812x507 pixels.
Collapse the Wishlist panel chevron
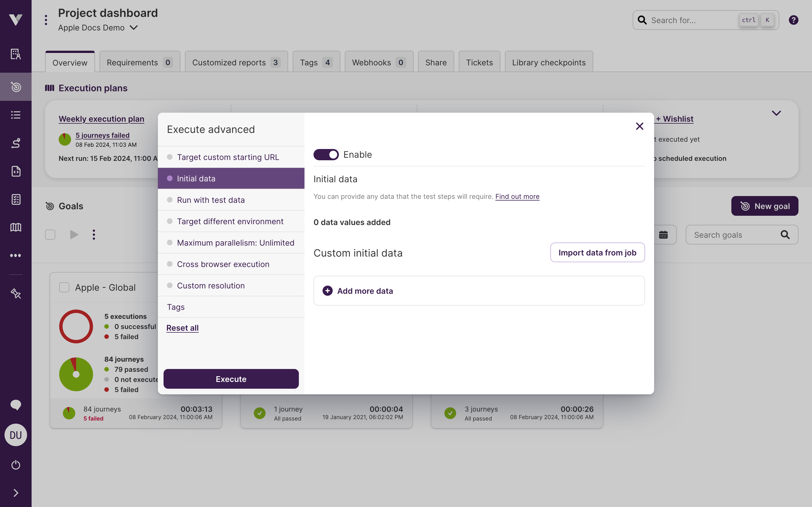coord(776,113)
